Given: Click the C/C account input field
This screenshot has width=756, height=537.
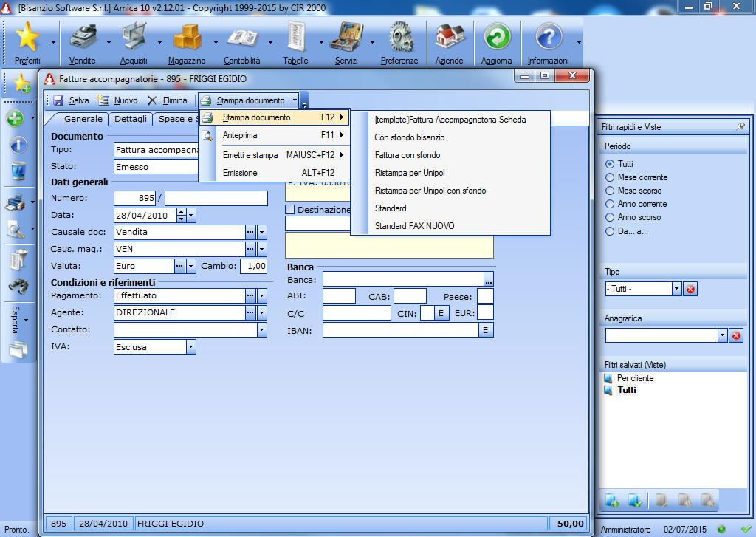Looking at the screenshot, I should [x=357, y=314].
